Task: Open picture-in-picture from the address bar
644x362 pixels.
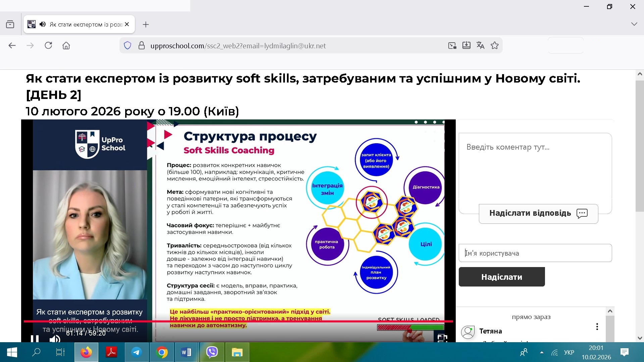Action: point(452,46)
